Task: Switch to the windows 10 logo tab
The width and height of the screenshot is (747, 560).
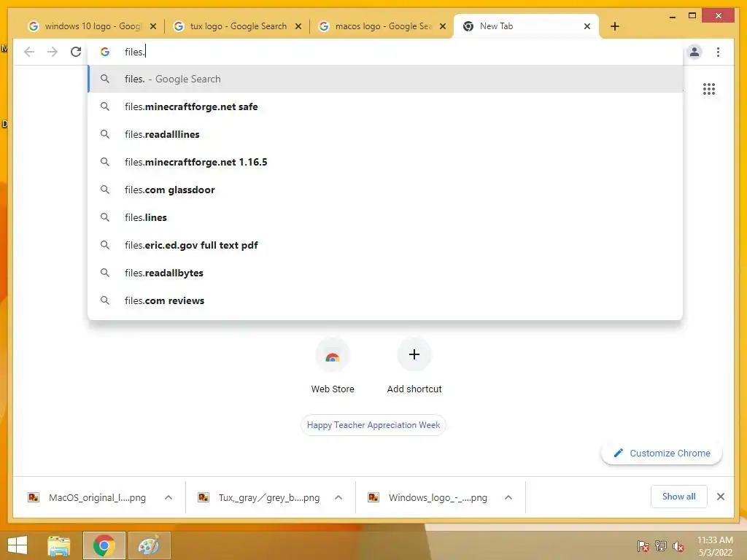Action: click(x=93, y=26)
